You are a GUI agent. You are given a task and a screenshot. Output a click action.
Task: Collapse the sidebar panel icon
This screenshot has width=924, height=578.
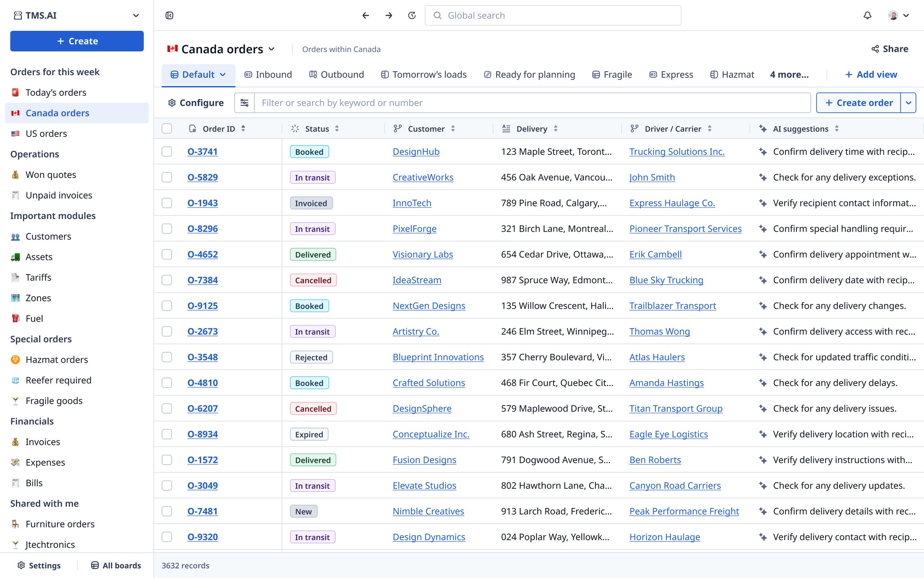coord(170,15)
